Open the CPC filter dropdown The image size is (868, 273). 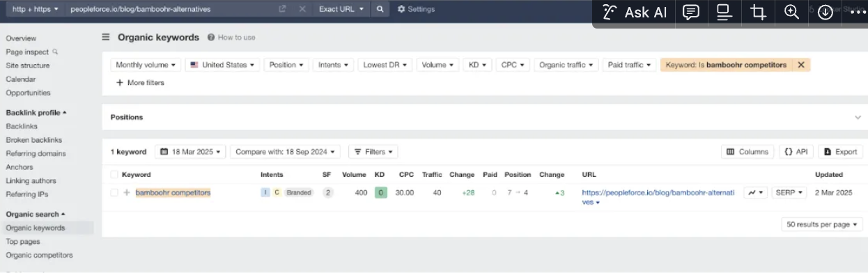pyautogui.click(x=513, y=65)
